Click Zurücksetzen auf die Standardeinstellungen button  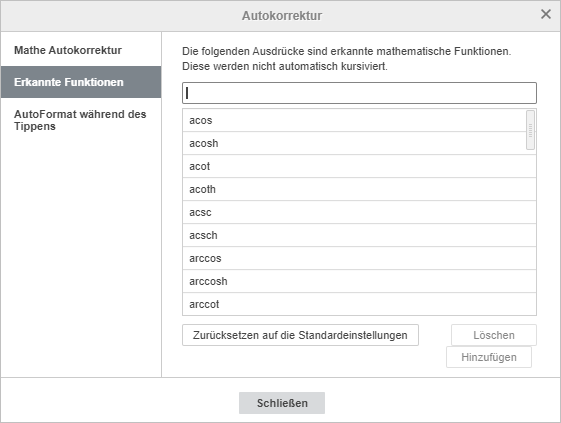pyautogui.click(x=300, y=335)
